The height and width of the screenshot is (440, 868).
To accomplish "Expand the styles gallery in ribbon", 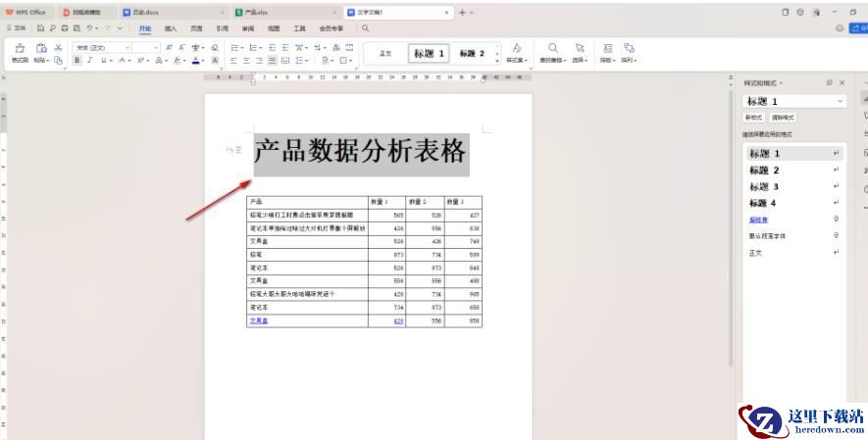I will click(497, 60).
